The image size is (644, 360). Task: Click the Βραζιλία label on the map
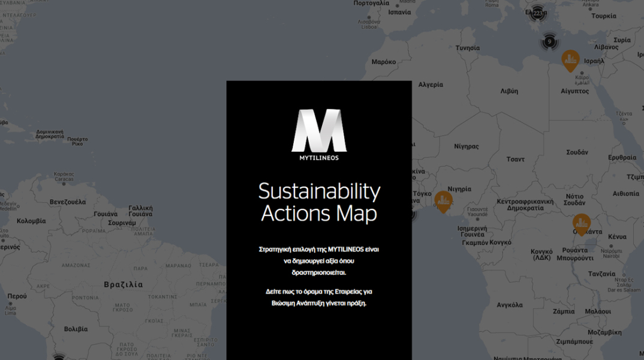click(x=123, y=284)
